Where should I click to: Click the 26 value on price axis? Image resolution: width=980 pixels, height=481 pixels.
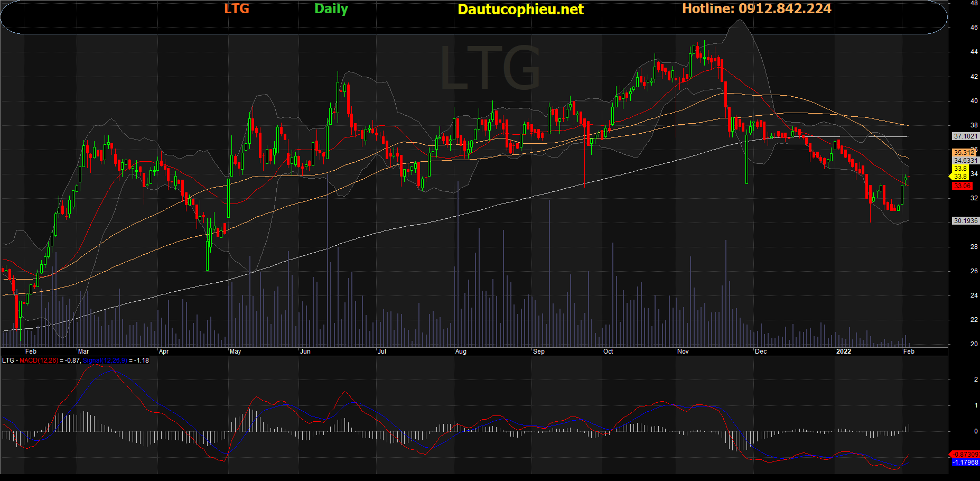coord(974,271)
